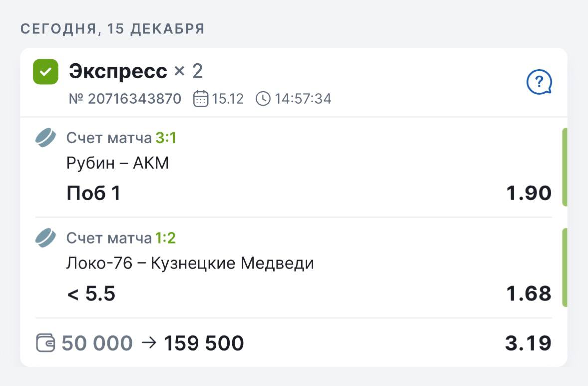Viewport: 588px width, 386px height.
Task: Click the green checkmark win status icon
Action: [46, 72]
